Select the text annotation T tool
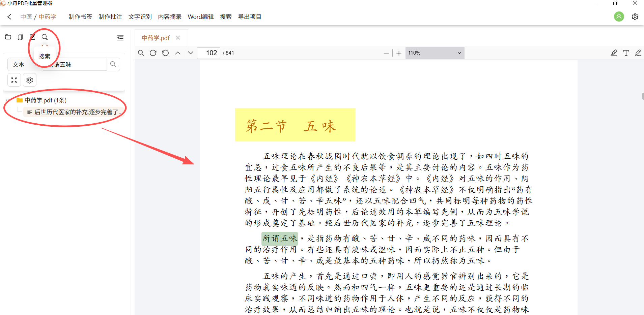This screenshot has width=644, height=315. (x=626, y=53)
